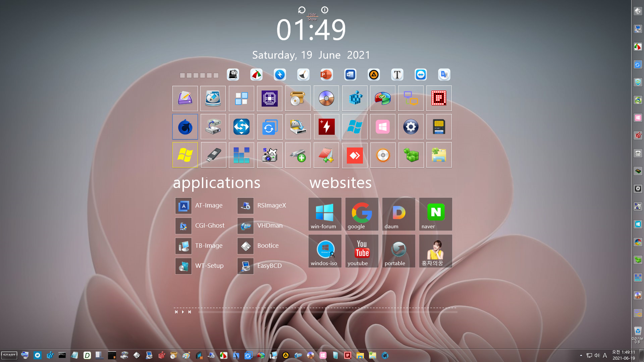Open the SD memory card tile
644x362 pixels.
pyautogui.click(x=439, y=127)
